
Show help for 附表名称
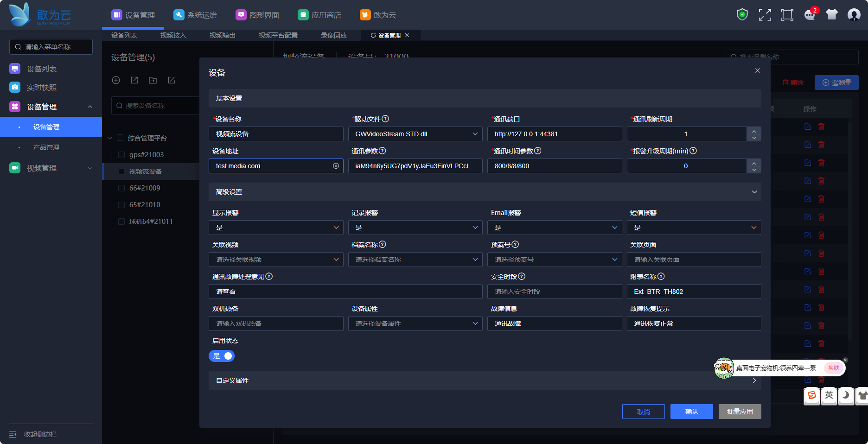pyautogui.click(x=661, y=276)
